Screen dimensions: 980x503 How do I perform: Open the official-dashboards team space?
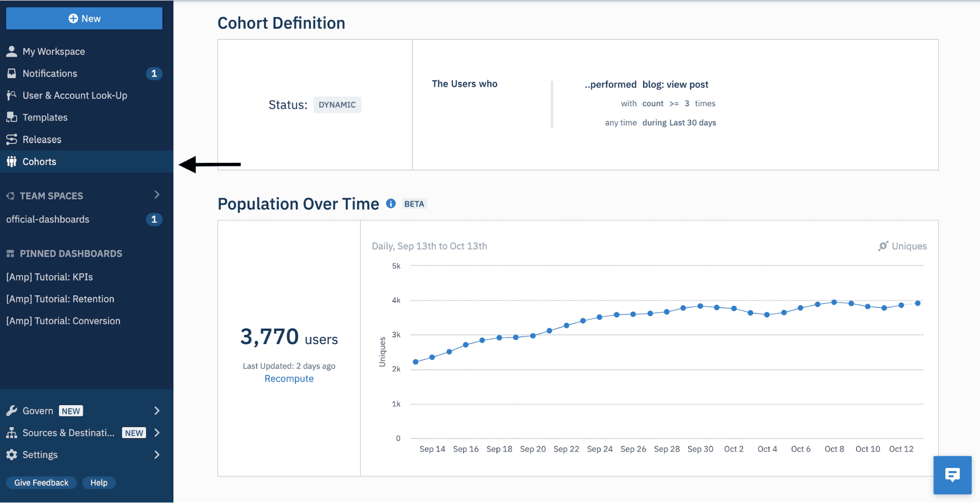(48, 219)
